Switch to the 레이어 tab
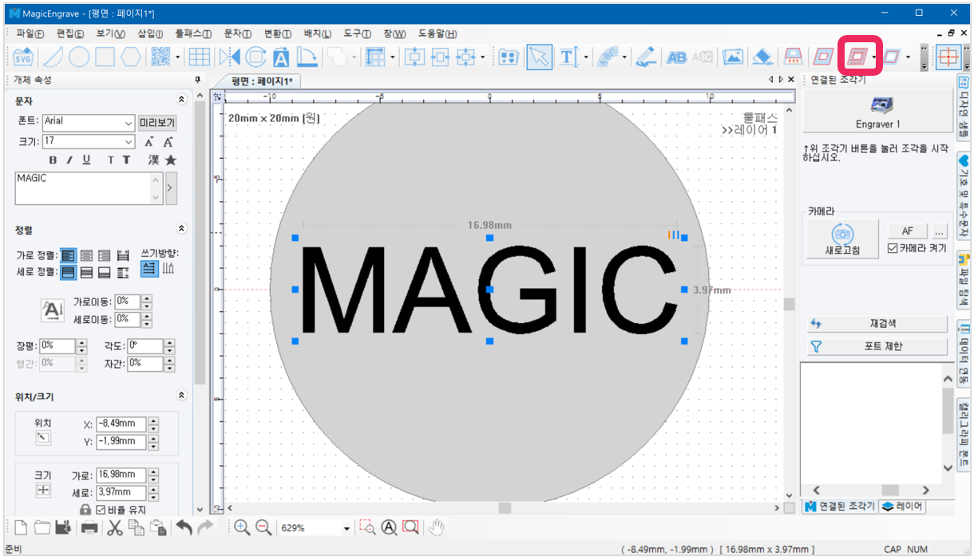This screenshot has width=974, height=560. 903,507
